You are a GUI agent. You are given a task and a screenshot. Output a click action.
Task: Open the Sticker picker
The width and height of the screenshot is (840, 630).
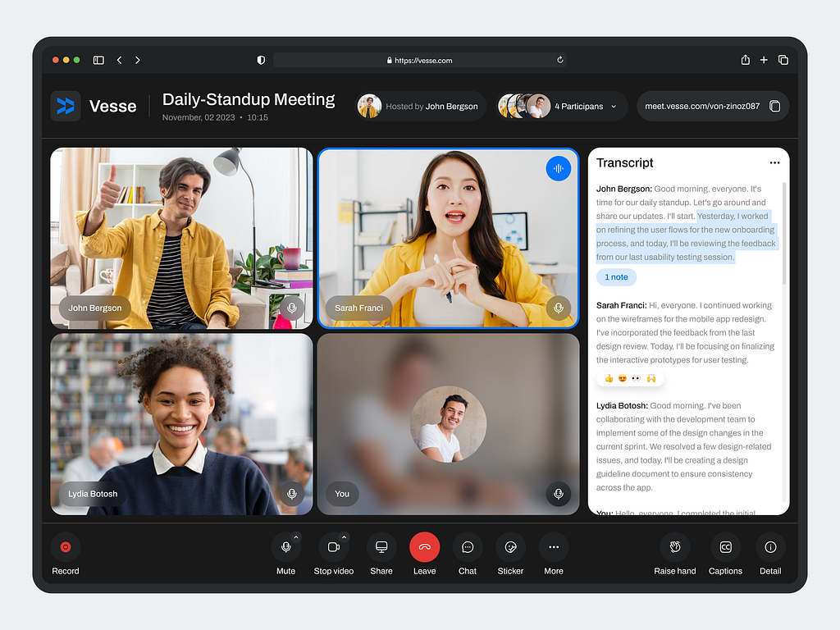(510, 547)
